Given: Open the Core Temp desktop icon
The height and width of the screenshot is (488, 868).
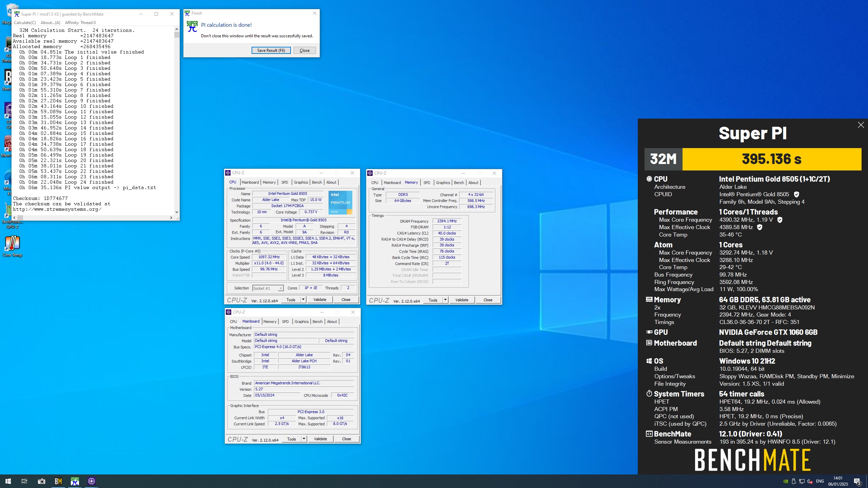Looking at the screenshot, I should tap(13, 246).
